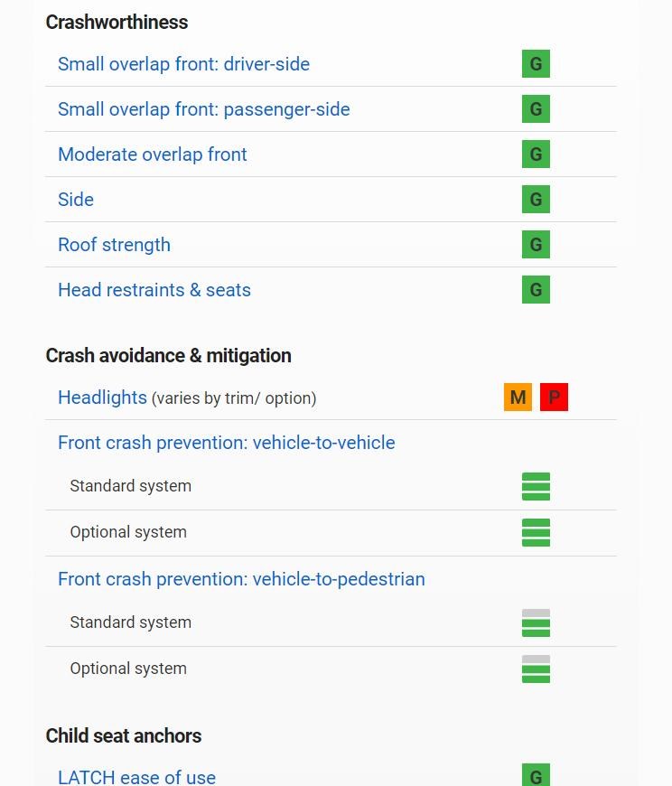Click the red P headlights rating badge
The image size is (672, 786).
point(554,397)
